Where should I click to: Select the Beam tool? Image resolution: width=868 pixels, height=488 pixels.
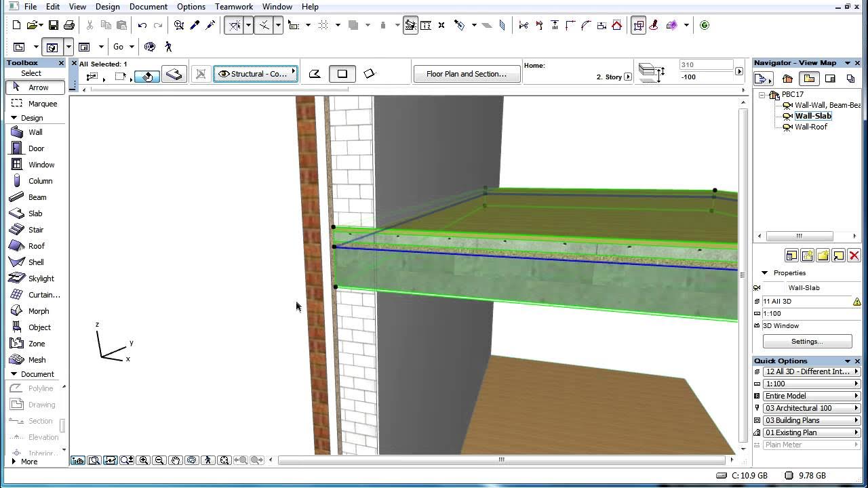click(x=36, y=197)
